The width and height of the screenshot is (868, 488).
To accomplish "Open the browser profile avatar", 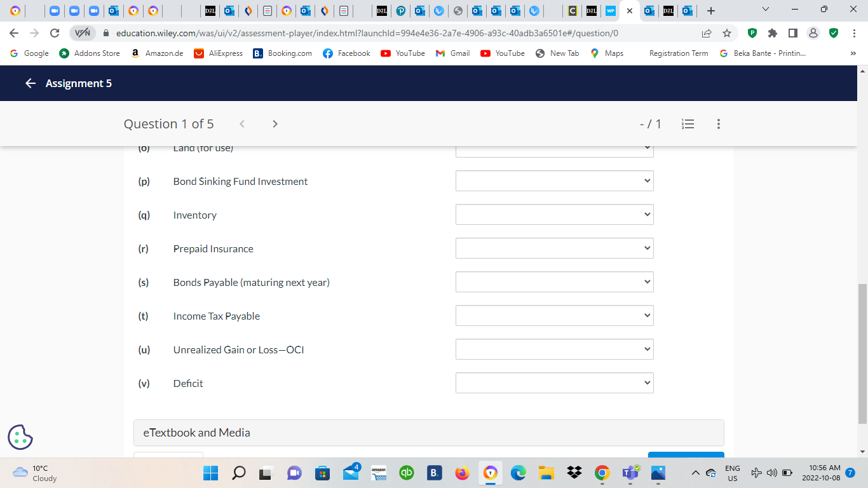I will tap(813, 33).
